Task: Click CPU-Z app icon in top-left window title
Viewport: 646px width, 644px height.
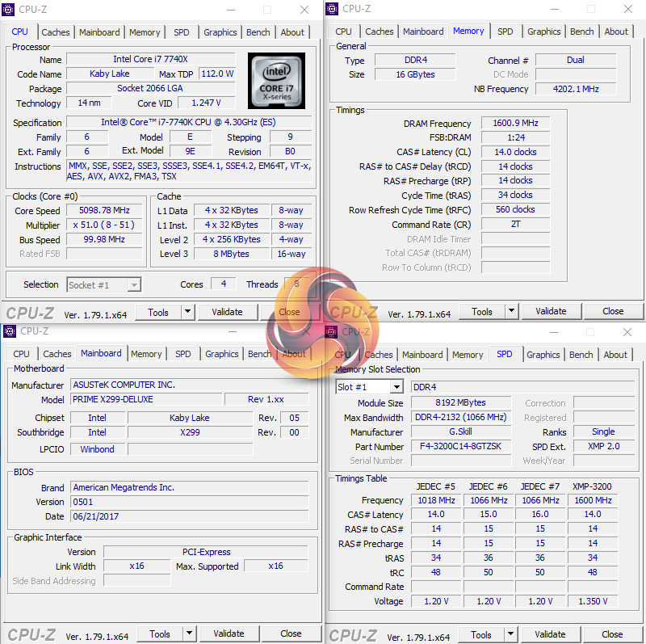Action: coord(8,9)
